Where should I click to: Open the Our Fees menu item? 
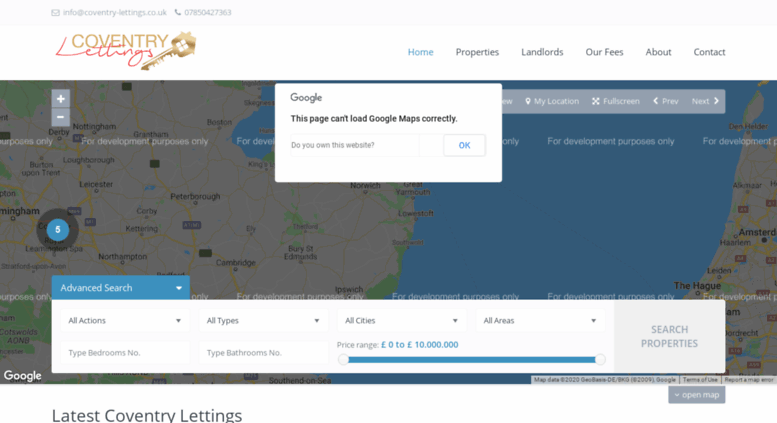604,52
